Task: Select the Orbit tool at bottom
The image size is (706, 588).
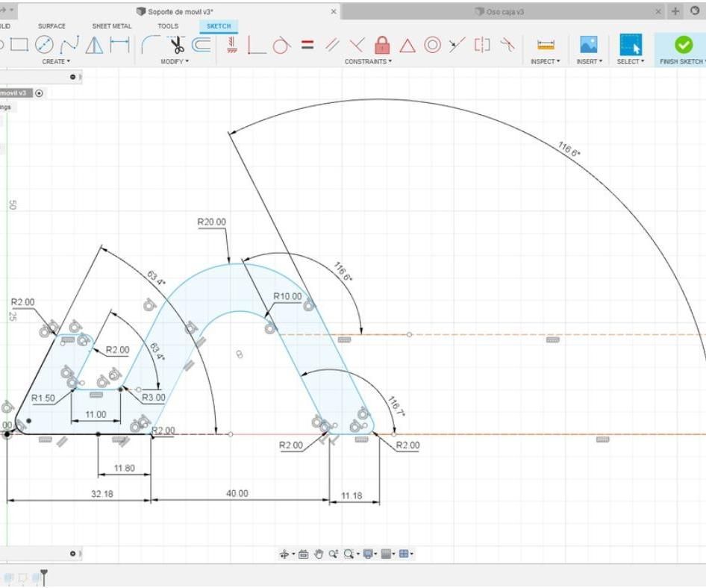Action: point(285,554)
